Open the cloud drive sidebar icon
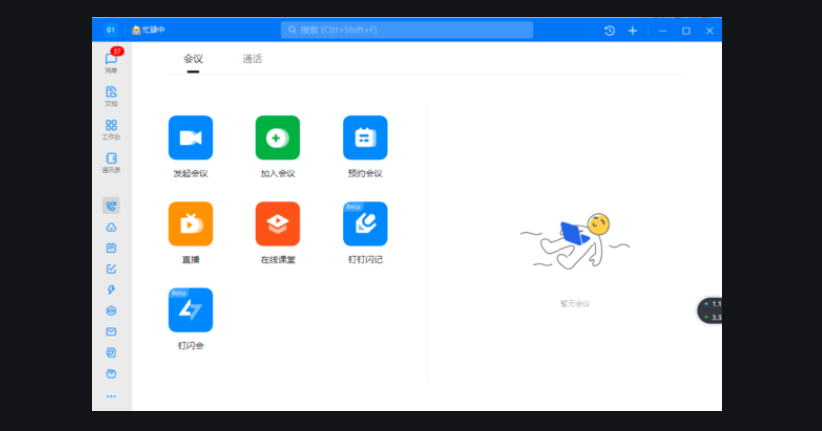Viewport: 822px width, 431px height. click(x=111, y=227)
